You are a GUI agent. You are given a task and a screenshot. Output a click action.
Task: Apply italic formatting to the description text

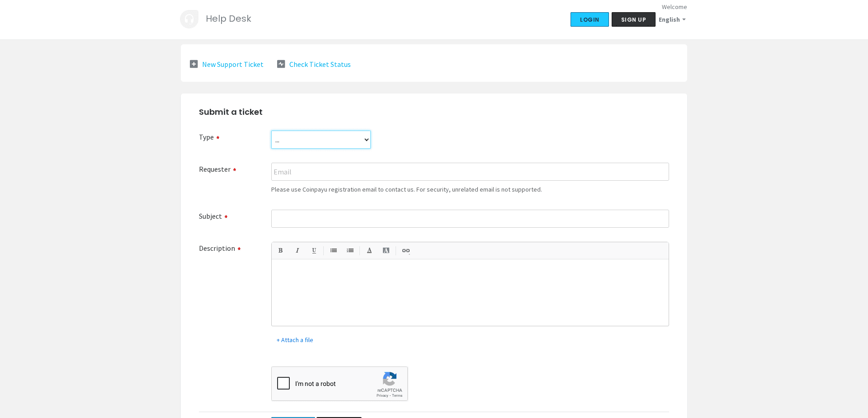point(297,250)
